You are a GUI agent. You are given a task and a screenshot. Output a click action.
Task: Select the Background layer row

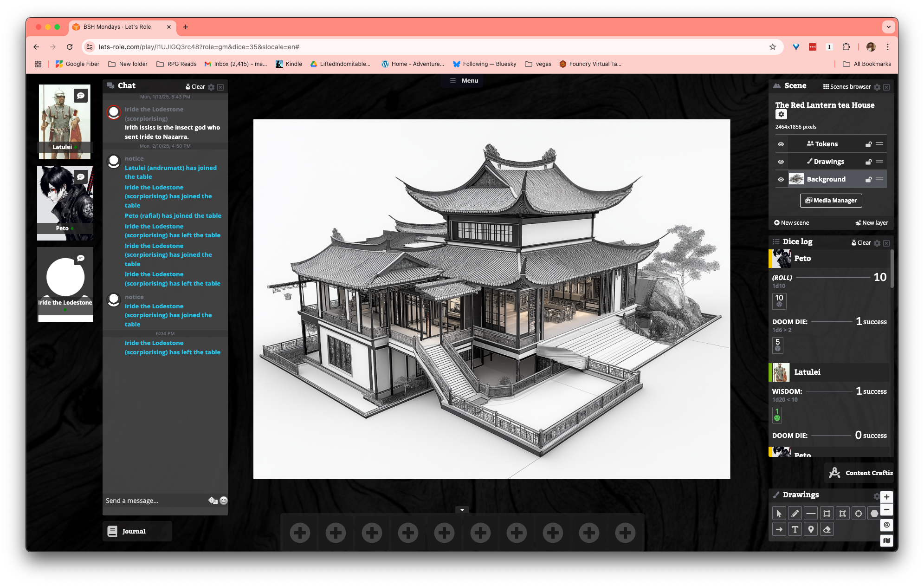[831, 179]
